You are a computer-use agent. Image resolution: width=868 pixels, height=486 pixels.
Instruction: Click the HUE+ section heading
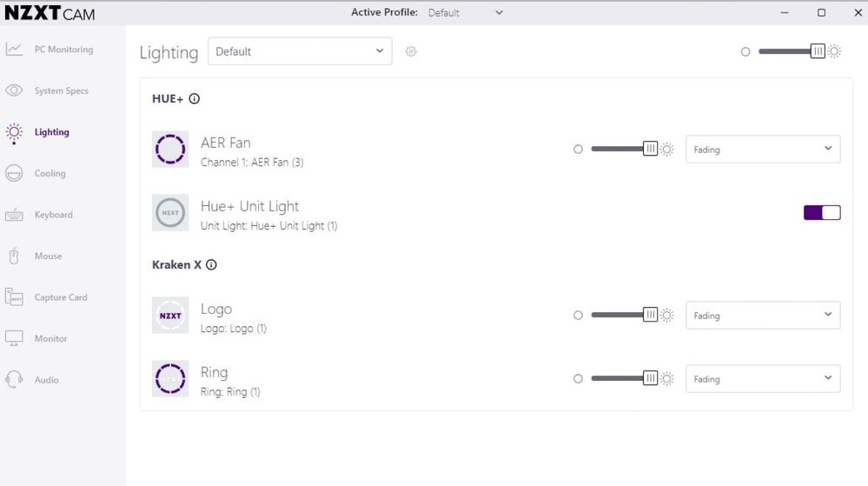pyautogui.click(x=168, y=98)
